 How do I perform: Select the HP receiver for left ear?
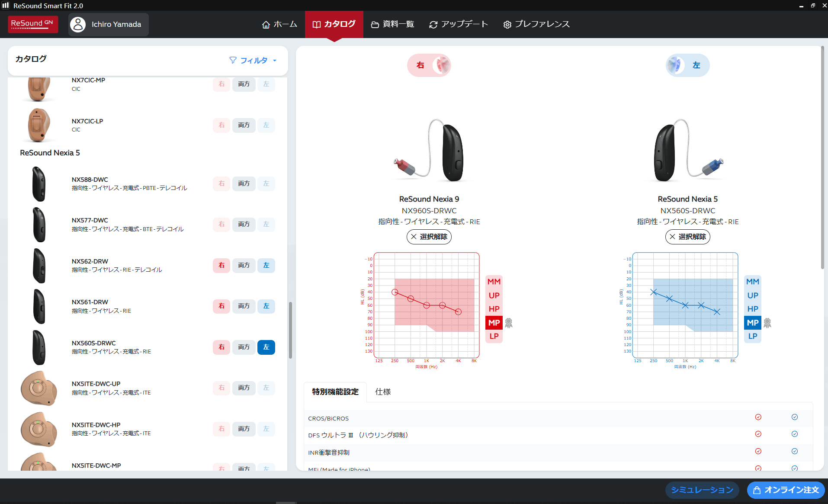click(752, 309)
